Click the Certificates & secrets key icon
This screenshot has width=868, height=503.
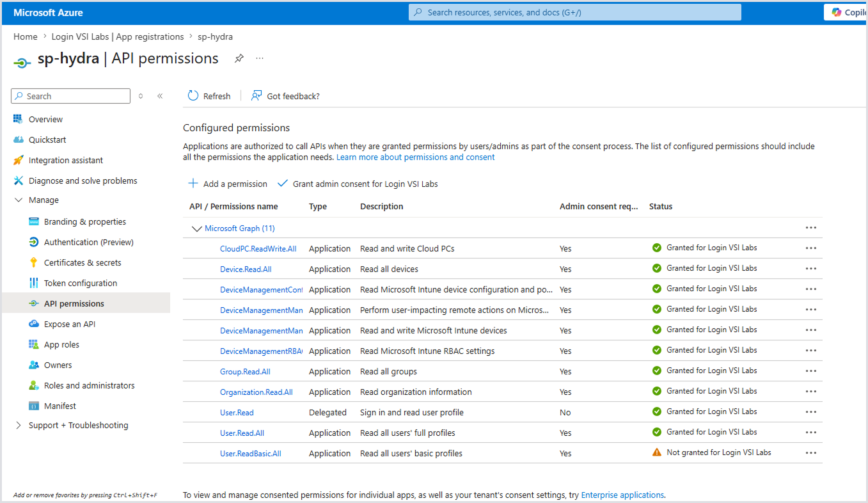pyautogui.click(x=34, y=262)
